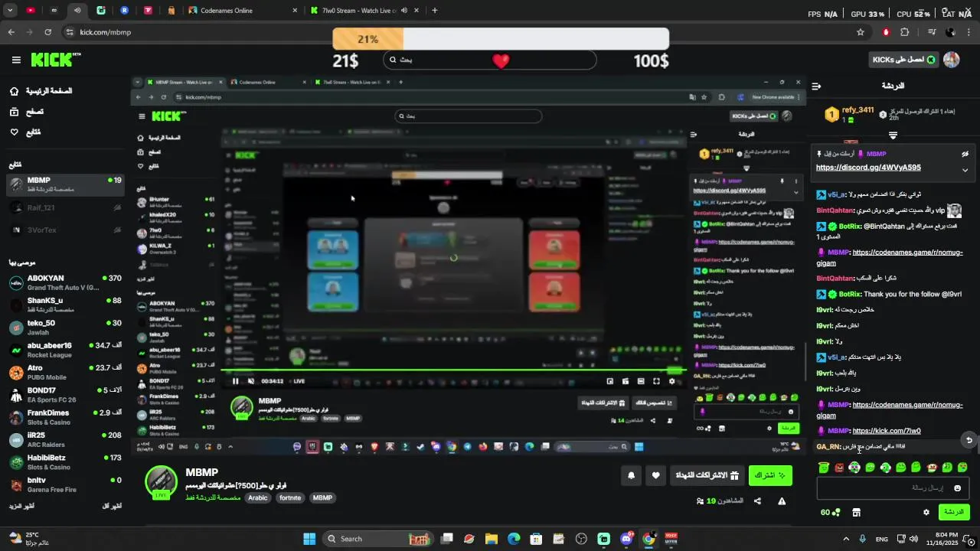
Task: Open the browse sidebar icon
Action: [15, 112]
